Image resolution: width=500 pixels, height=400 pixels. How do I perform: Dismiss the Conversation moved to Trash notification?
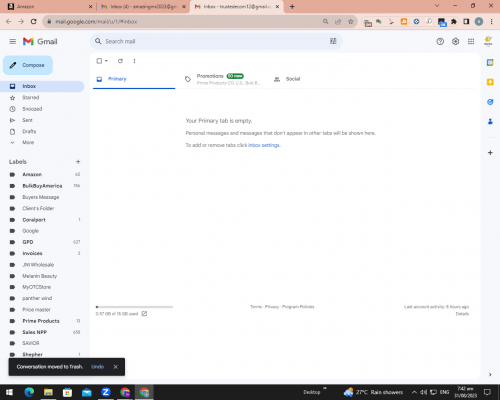click(115, 367)
